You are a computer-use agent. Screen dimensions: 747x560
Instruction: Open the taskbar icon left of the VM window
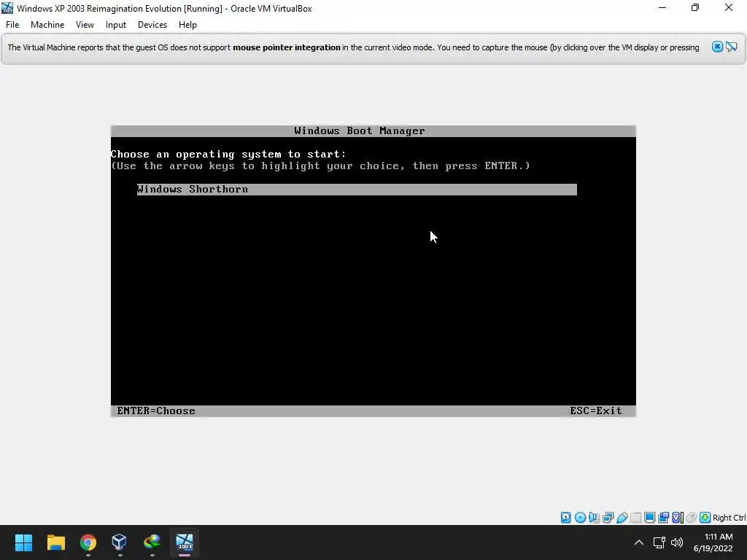tap(152, 542)
